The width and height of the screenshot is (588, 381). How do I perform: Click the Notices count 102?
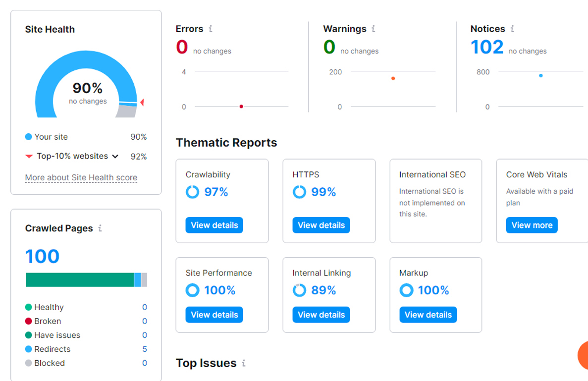[487, 47]
